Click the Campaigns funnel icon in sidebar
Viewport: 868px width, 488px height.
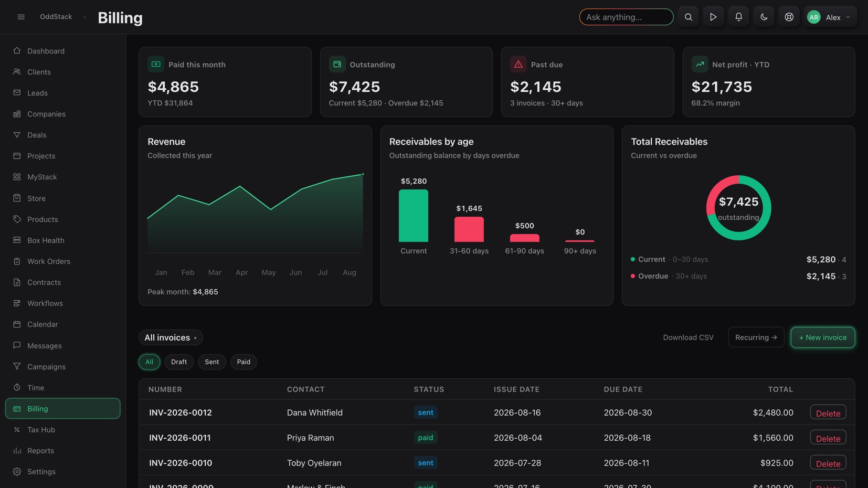tap(17, 367)
